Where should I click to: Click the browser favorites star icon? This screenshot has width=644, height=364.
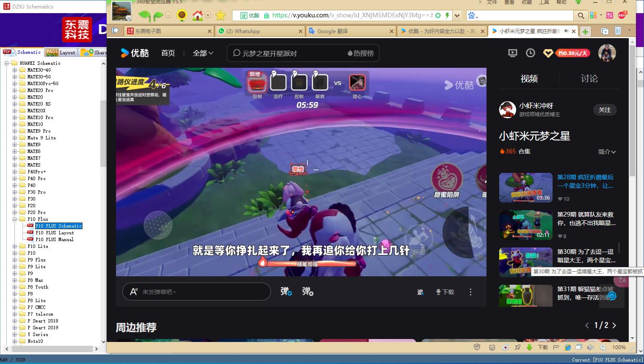[x=220, y=16]
